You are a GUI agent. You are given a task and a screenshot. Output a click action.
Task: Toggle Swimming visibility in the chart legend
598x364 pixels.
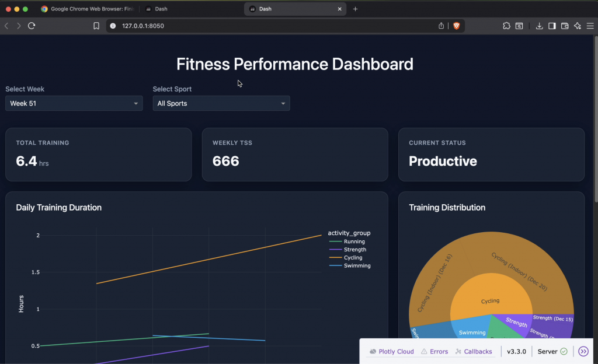[x=356, y=265]
